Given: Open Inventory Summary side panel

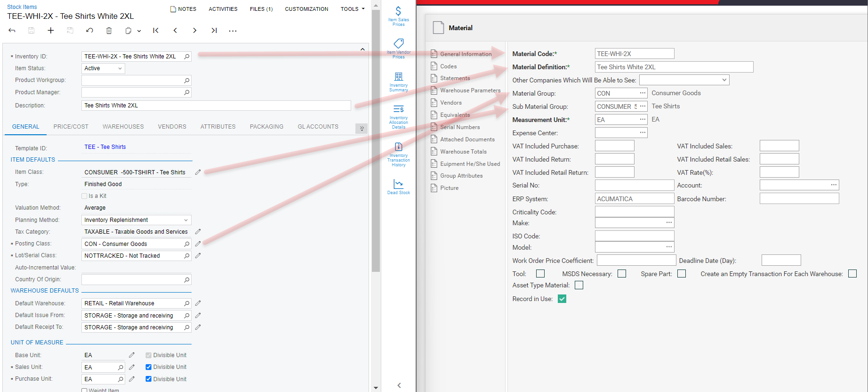Looking at the screenshot, I should tap(398, 82).
